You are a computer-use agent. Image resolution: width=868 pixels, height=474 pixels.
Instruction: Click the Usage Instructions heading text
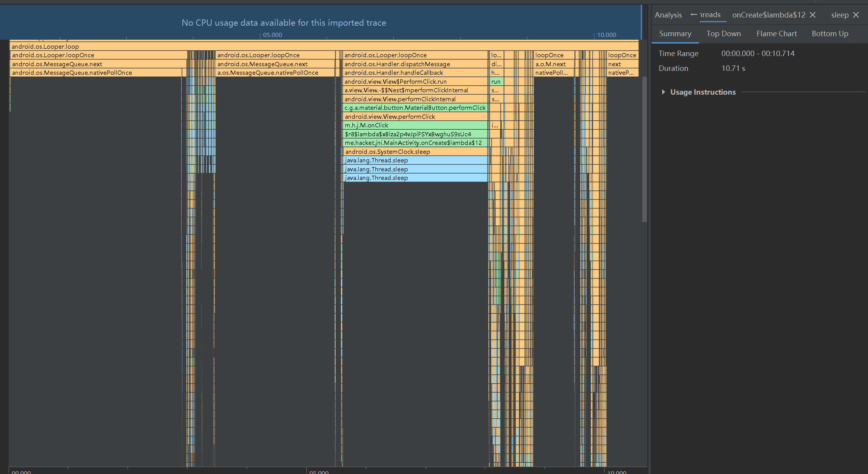[x=703, y=92]
